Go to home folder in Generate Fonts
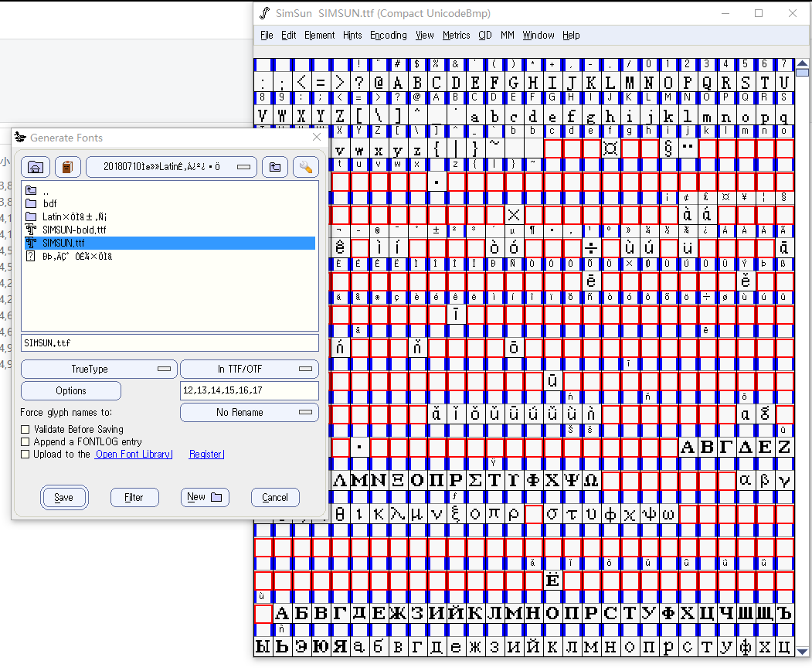The width and height of the screenshot is (812, 671). (x=36, y=167)
